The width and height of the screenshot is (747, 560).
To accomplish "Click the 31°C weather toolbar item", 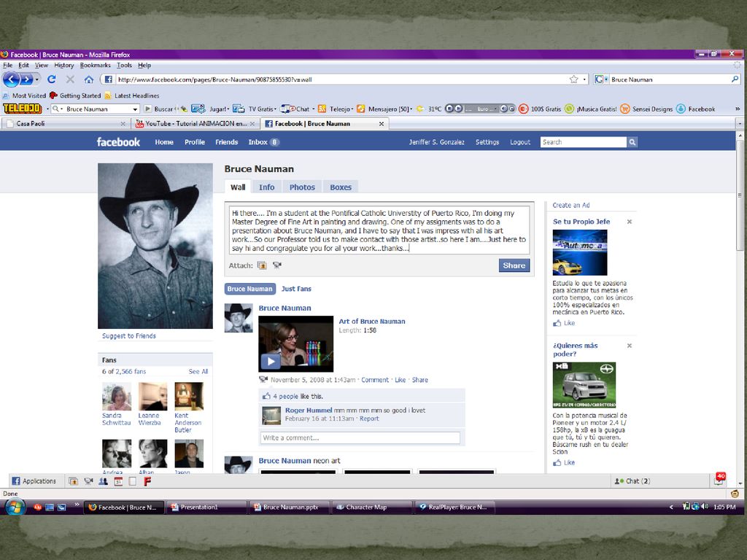I will (x=429, y=109).
